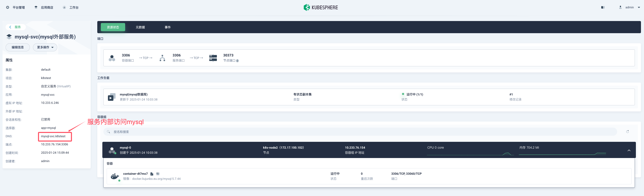Collapse the mysql-0 pod row

(x=629, y=150)
